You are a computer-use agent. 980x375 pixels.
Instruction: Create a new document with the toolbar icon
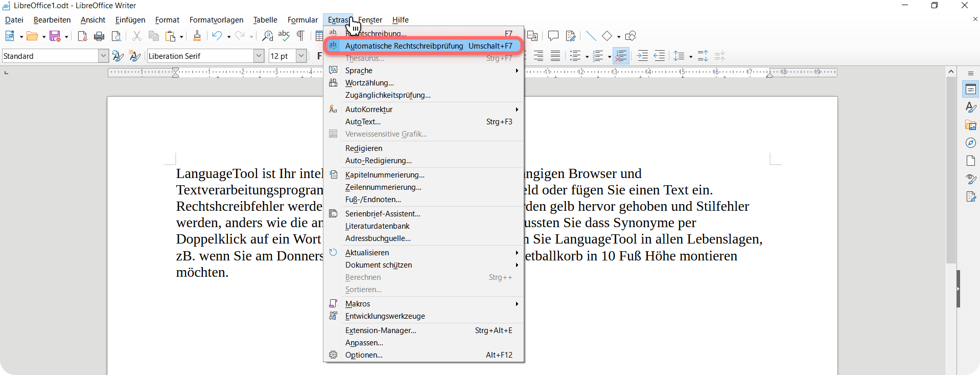tap(10, 36)
